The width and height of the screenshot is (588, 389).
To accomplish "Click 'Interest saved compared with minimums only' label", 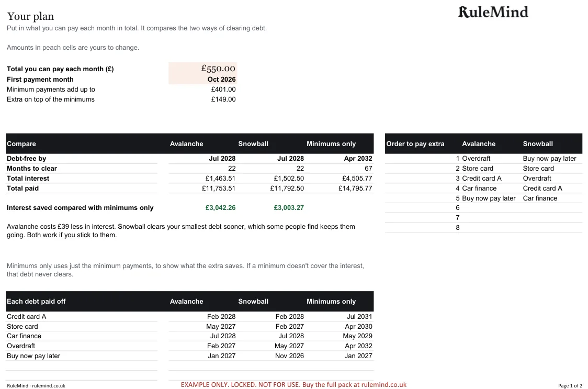I will pyautogui.click(x=80, y=208).
